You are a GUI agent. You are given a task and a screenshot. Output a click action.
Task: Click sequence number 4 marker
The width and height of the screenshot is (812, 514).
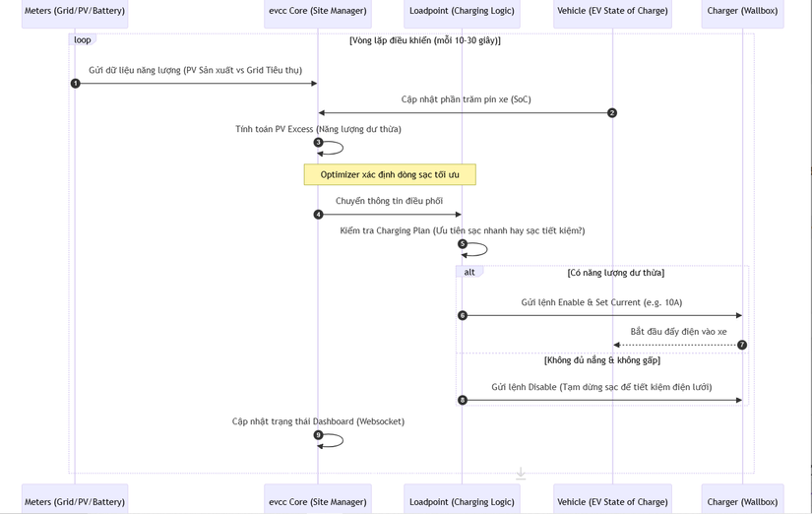pyautogui.click(x=318, y=215)
